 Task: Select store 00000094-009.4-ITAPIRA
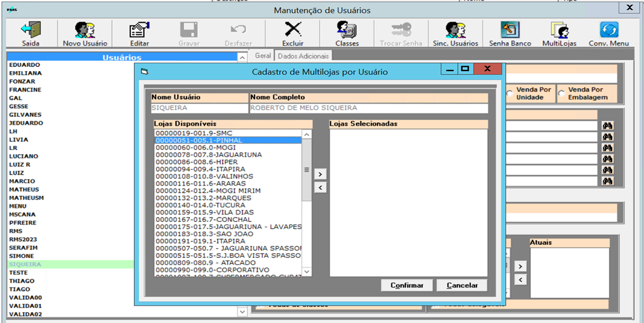(x=228, y=169)
